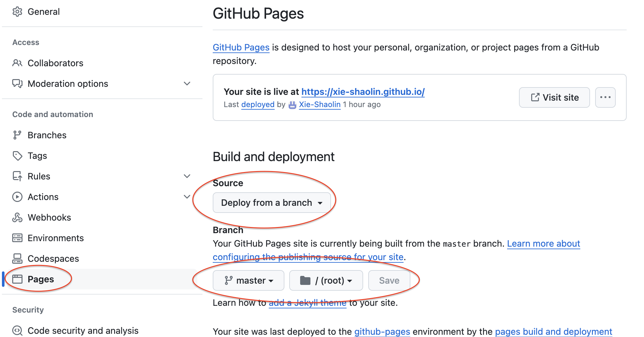Click the Rules icon in sidebar
Screen dimensions: 644x337
(17, 176)
